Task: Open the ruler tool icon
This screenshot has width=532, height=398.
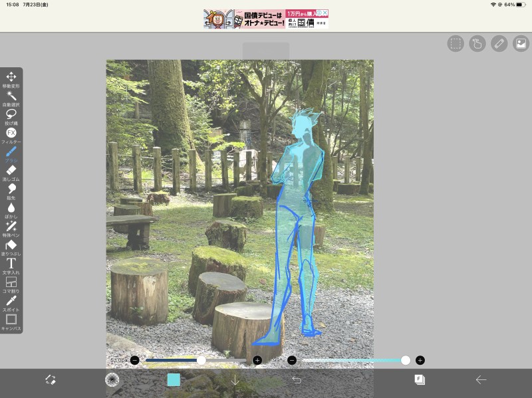Action: pyautogui.click(x=499, y=43)
